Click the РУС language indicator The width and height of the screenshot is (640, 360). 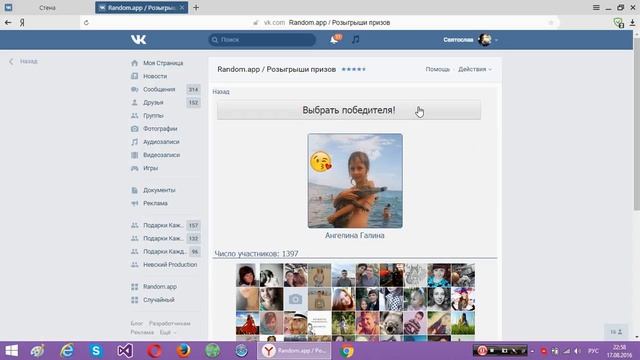(593, 351)
